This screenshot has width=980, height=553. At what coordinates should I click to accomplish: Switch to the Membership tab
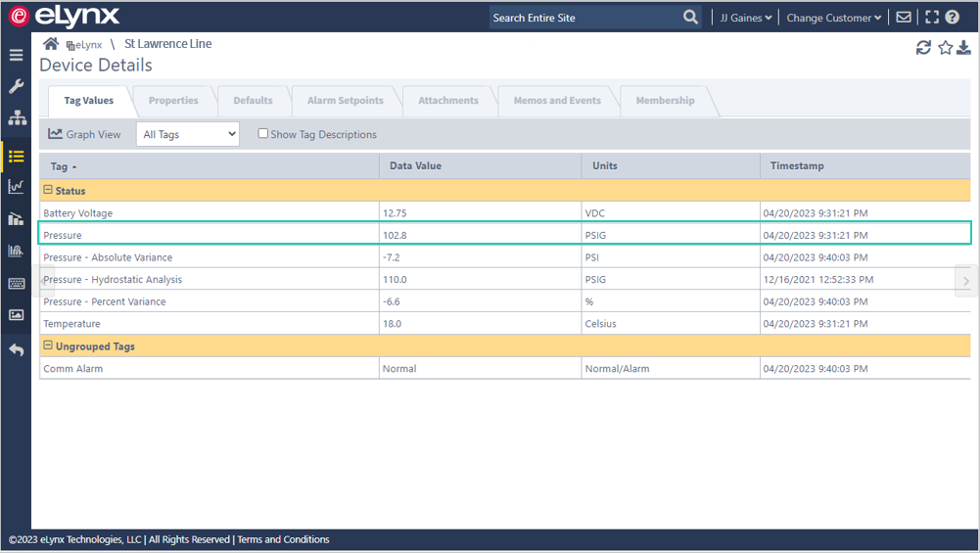665,101
